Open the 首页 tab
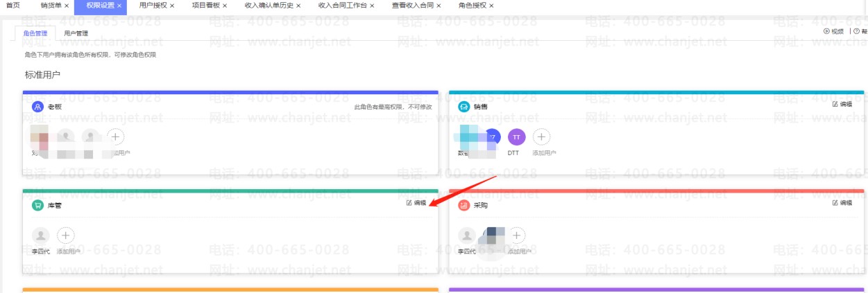 coord(12,6)
